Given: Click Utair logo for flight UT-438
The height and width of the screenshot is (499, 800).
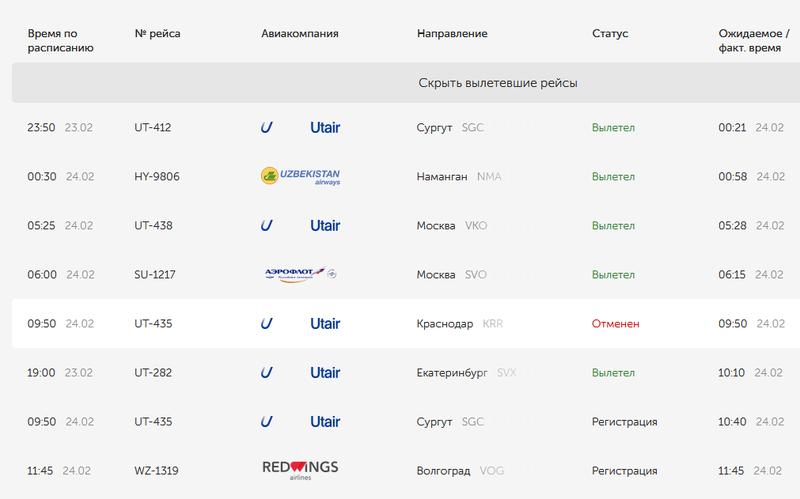Looking at the screenshot, I should point(300,226).
